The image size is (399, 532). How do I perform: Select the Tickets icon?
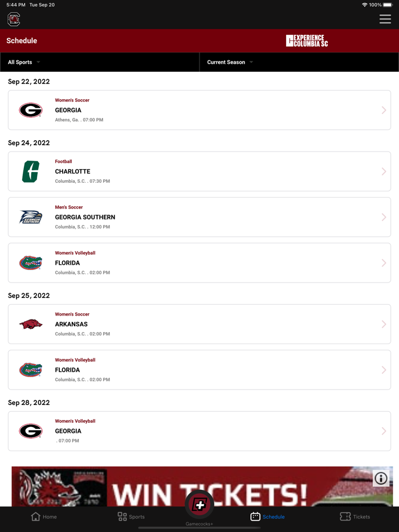355,517
